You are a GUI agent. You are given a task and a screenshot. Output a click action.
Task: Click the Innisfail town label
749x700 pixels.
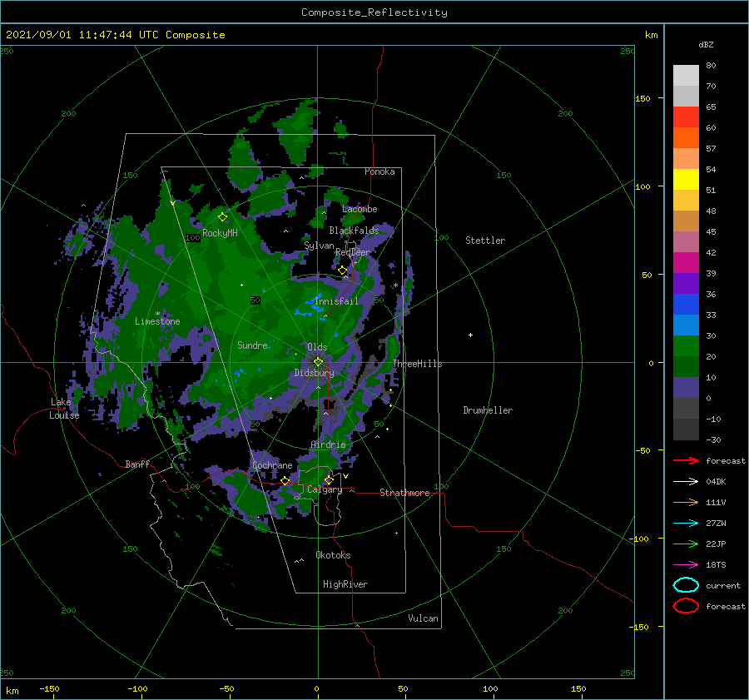(x=336, y=301)
